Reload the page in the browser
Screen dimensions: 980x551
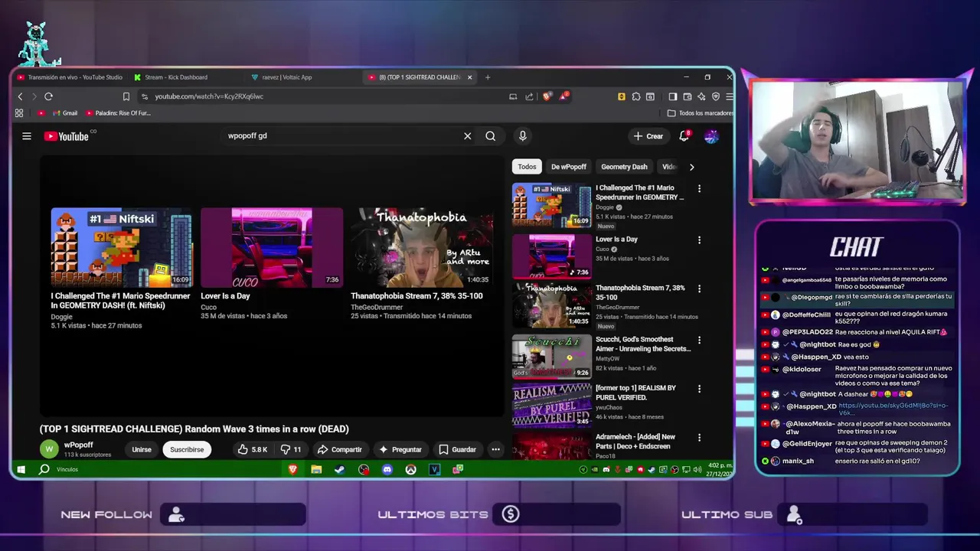click(x=48, y=96)
